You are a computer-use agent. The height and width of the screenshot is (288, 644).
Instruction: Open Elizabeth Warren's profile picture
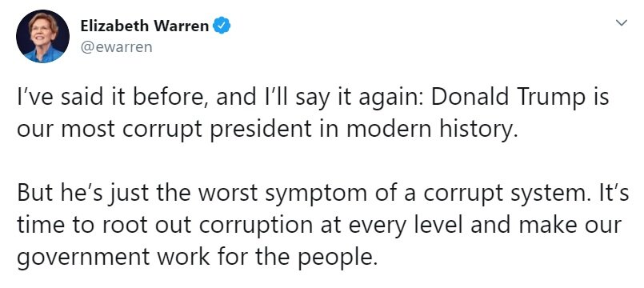42,36
